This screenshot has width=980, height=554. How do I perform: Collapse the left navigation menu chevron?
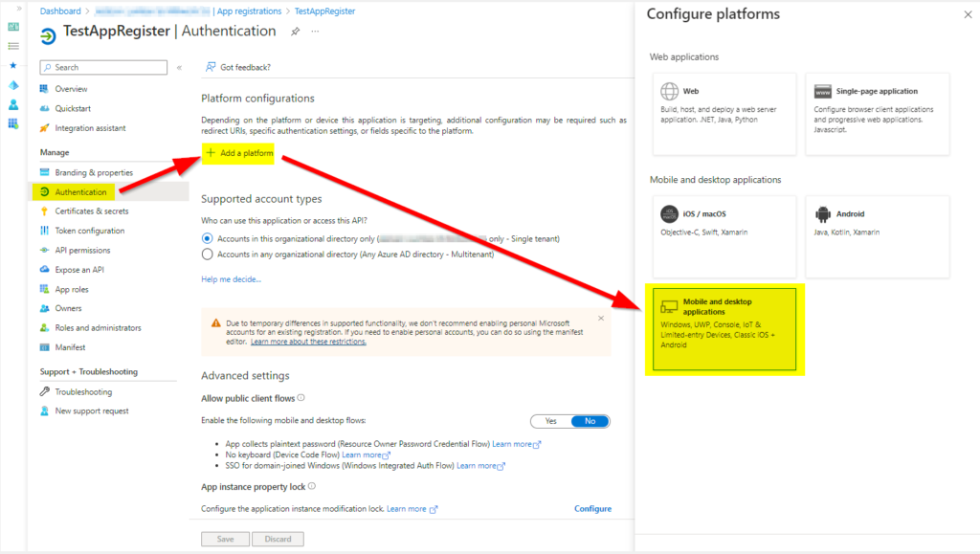179,68
